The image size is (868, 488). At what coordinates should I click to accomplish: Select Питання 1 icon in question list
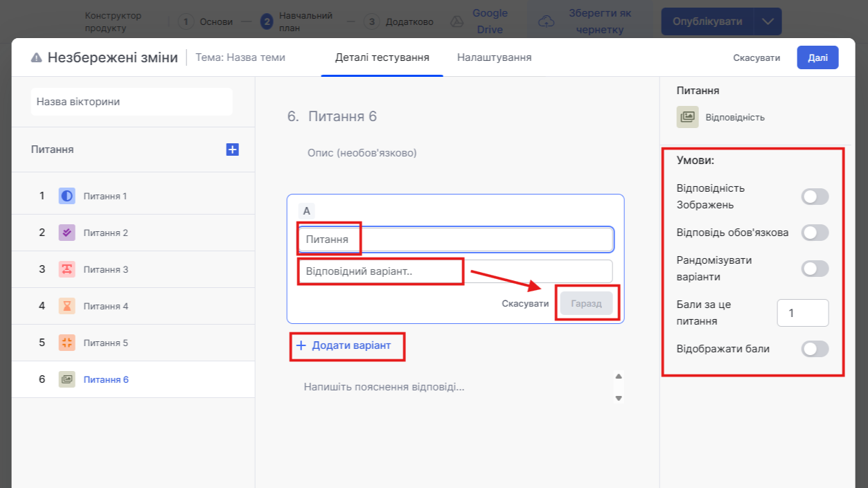click(67, 196)
